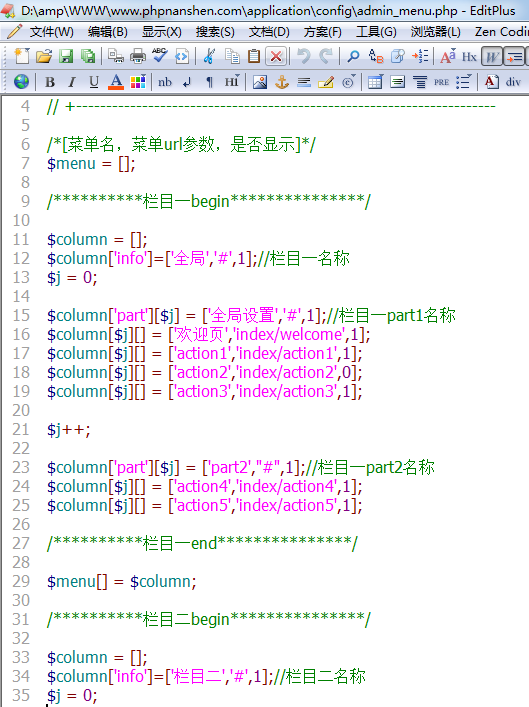Click the New document icon

pyautogui.click(x=22, y=56)
